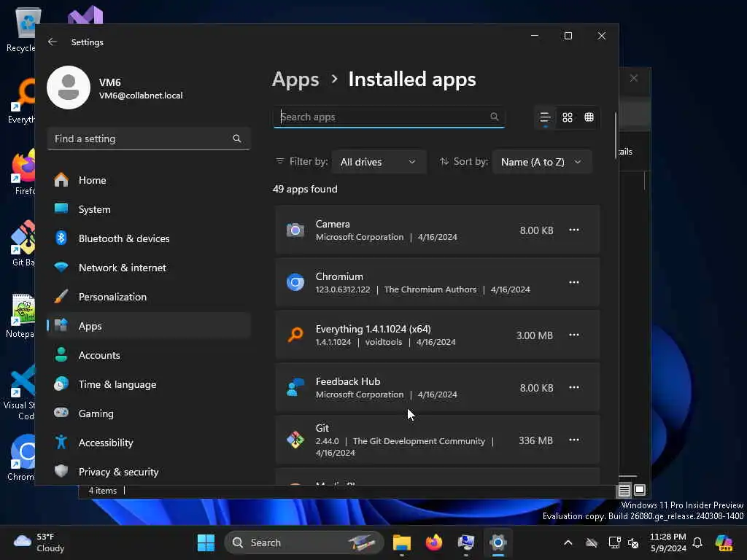The height and width of the screenshot is (560, 747).
Task: Click Everything size 3.00 MB
Action: [x=535, y=335]
